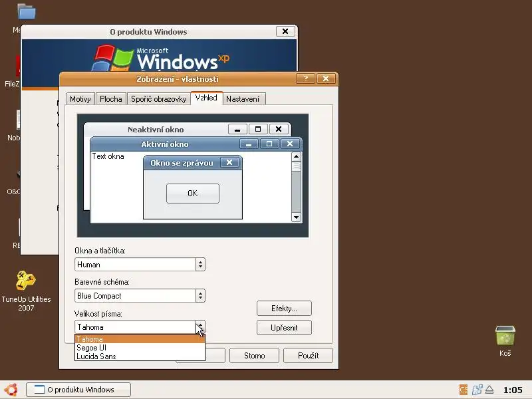Switch to the Plocha tab

[111, 99]
